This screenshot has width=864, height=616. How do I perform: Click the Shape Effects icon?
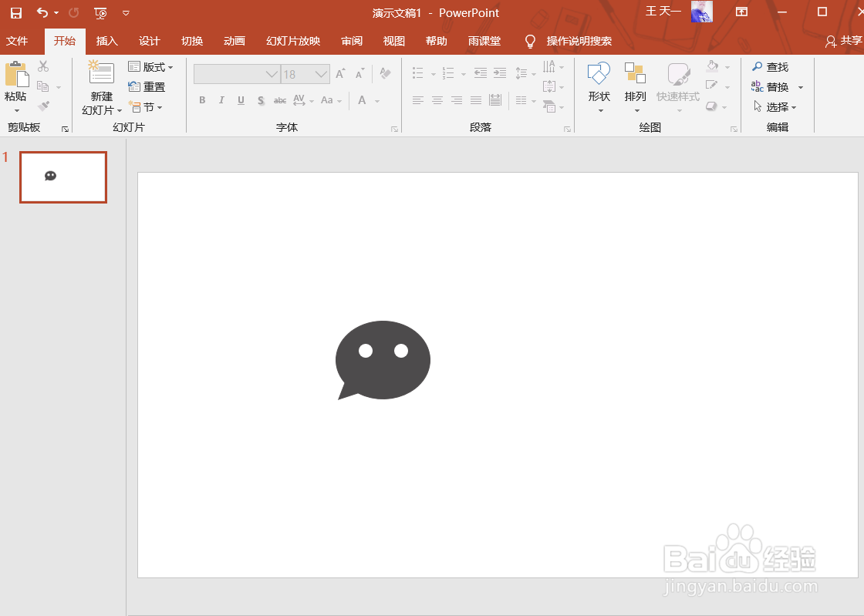click(713, 106)
